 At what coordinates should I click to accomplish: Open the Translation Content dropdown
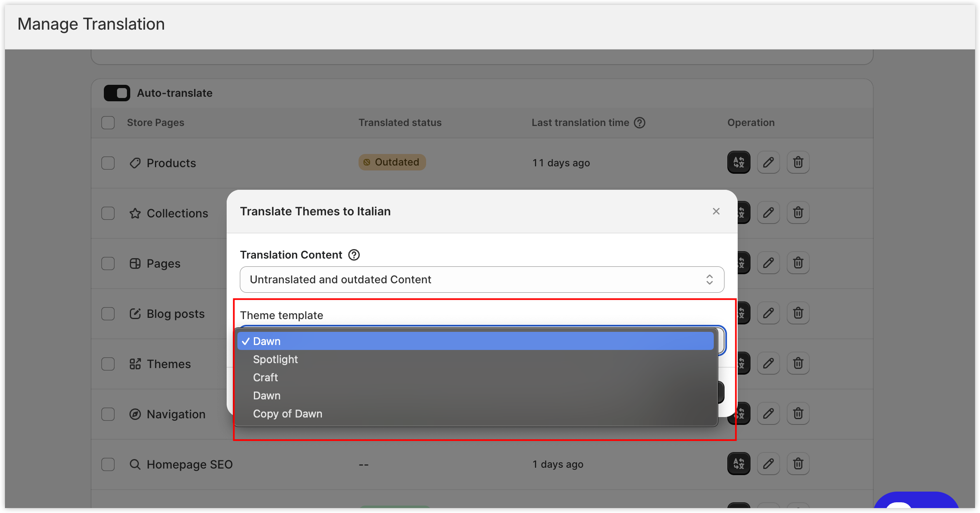tap(482, 280)
